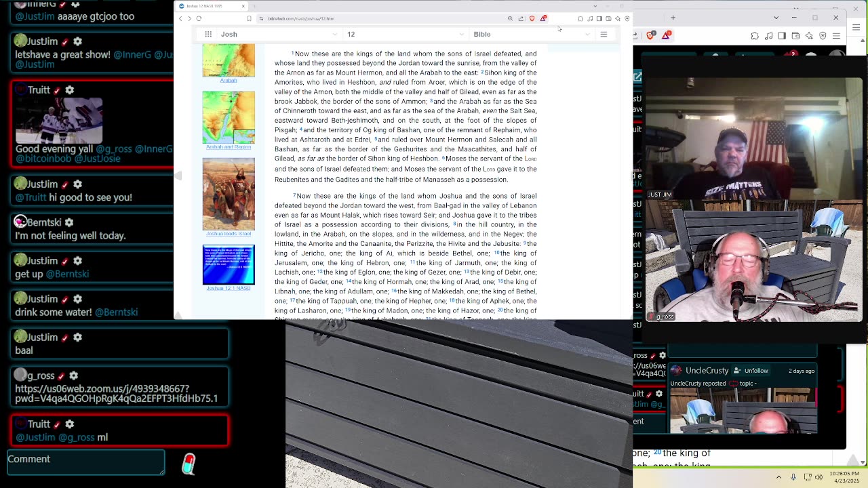Expand the Josh book dropdown

click(x=279, y=35)
